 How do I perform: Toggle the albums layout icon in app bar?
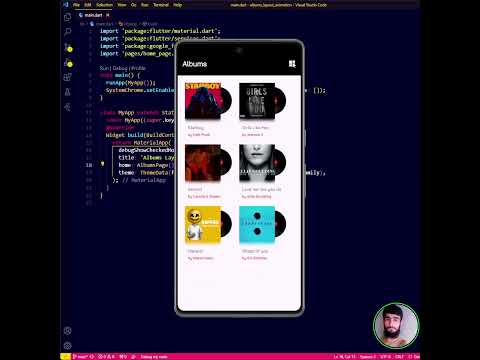pos(292,64)
